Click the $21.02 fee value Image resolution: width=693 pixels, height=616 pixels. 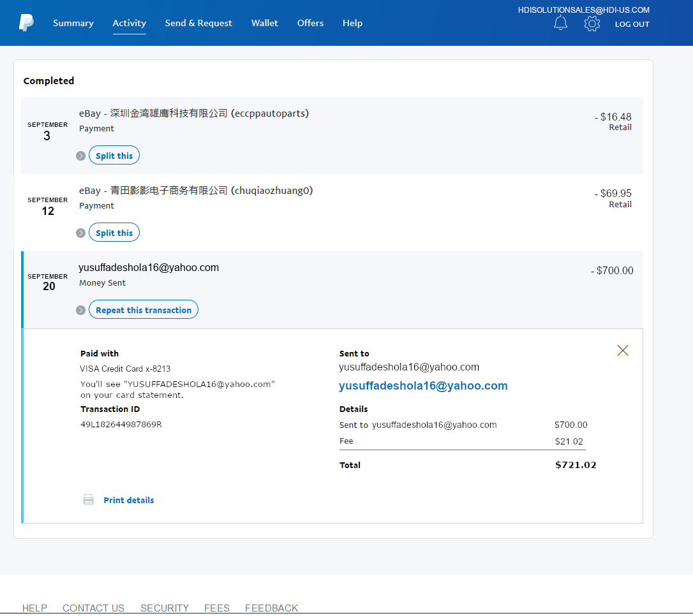[569, 441]
